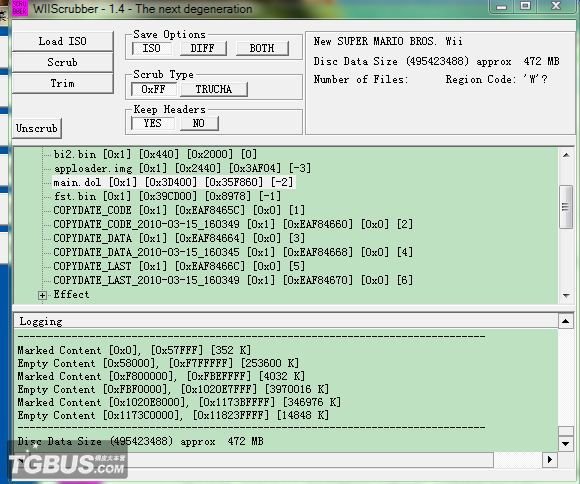
Task: Click 'Empty Content [0x1173C0000]' log line
Action: (x=173, y=415)
